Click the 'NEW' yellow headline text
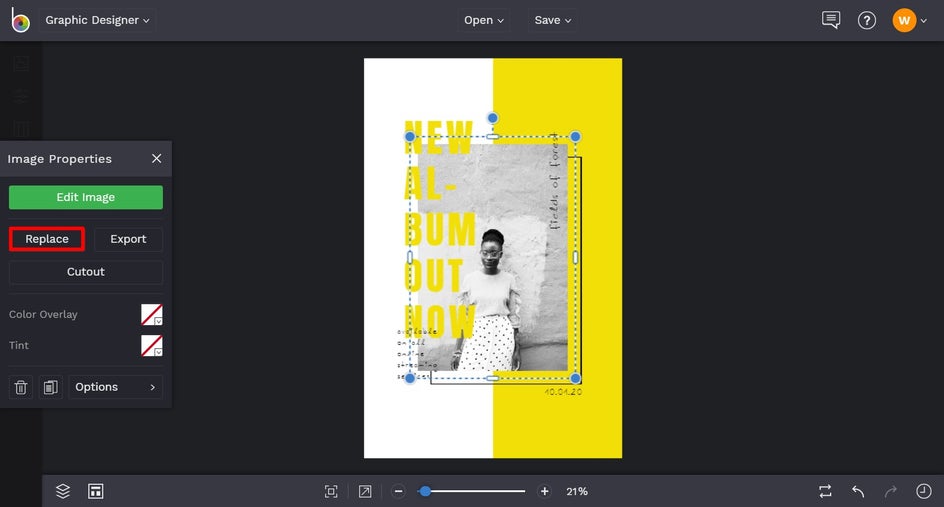 point(439,138)
